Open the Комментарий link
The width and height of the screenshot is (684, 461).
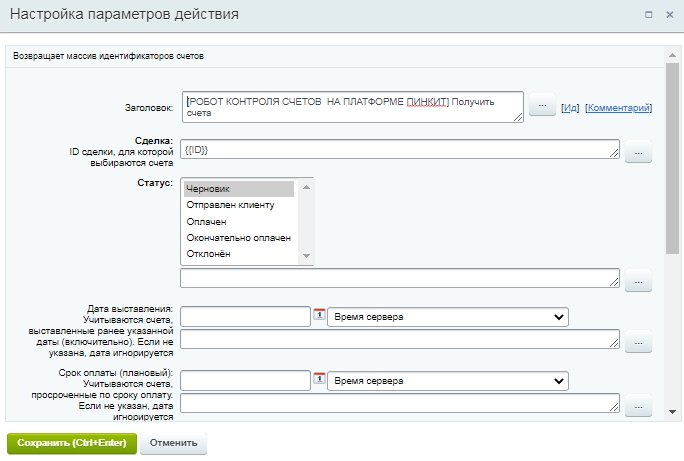tap(618, 107)
